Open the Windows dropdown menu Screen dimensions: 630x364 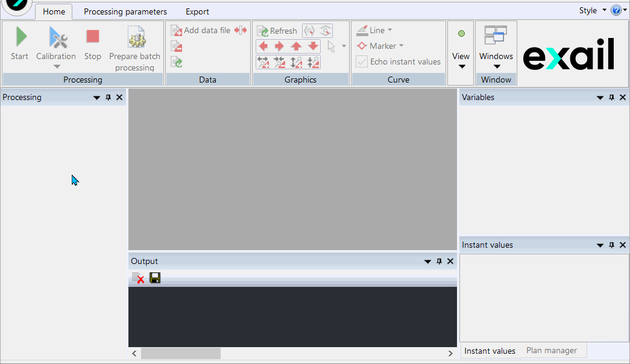(496, 66)
